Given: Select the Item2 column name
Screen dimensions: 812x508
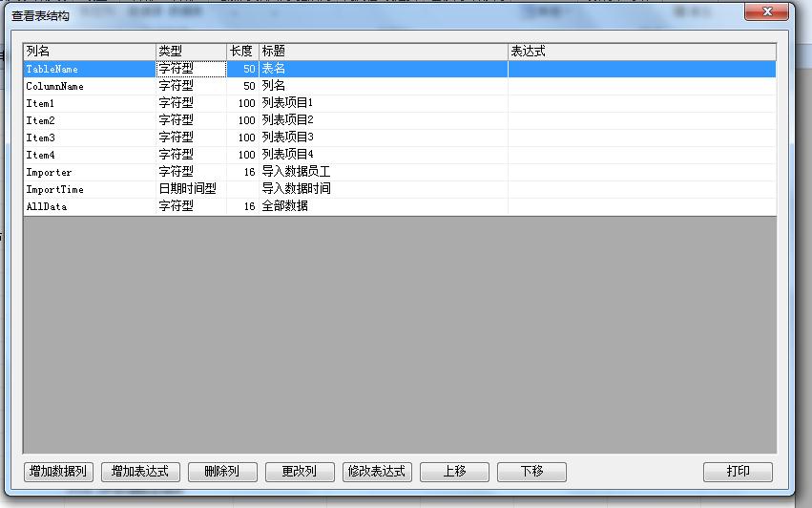Looking at the screenshot, I should [x=90, y=120].
